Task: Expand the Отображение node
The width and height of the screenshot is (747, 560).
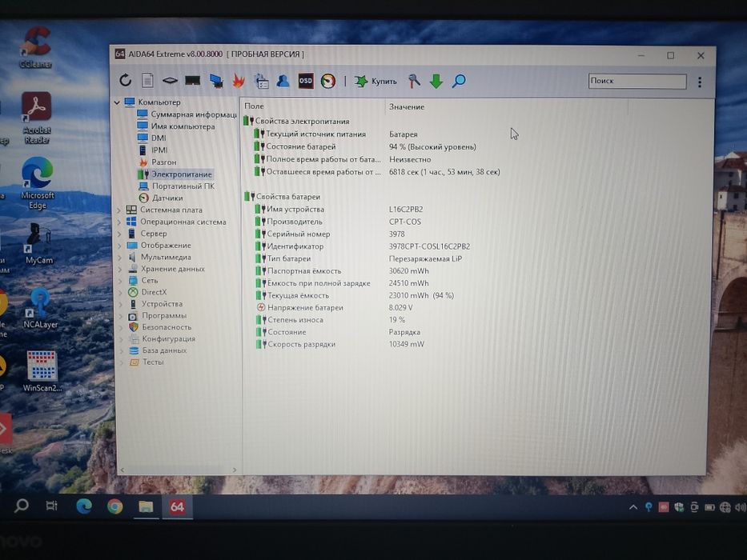Action: (x=119, y=246)
